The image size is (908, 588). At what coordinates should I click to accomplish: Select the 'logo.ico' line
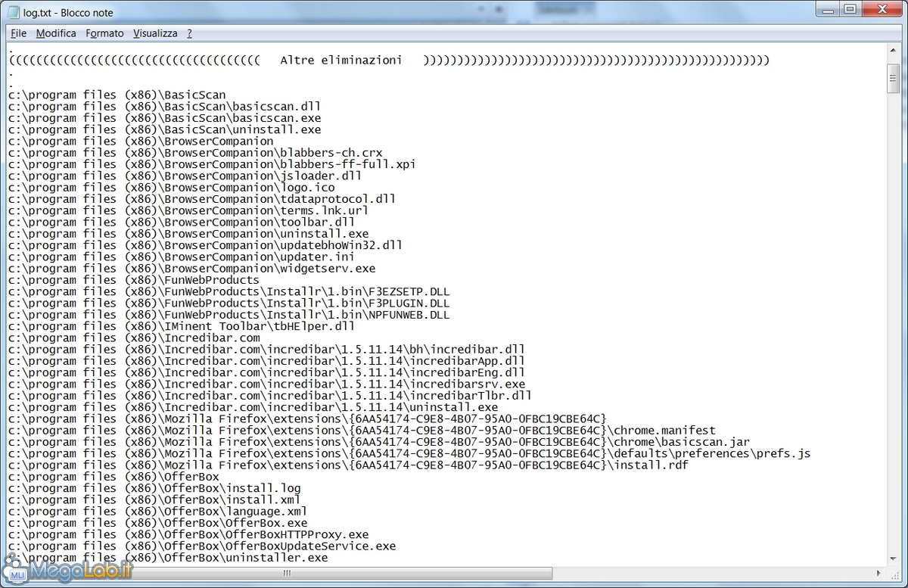(x=171, y=188)
